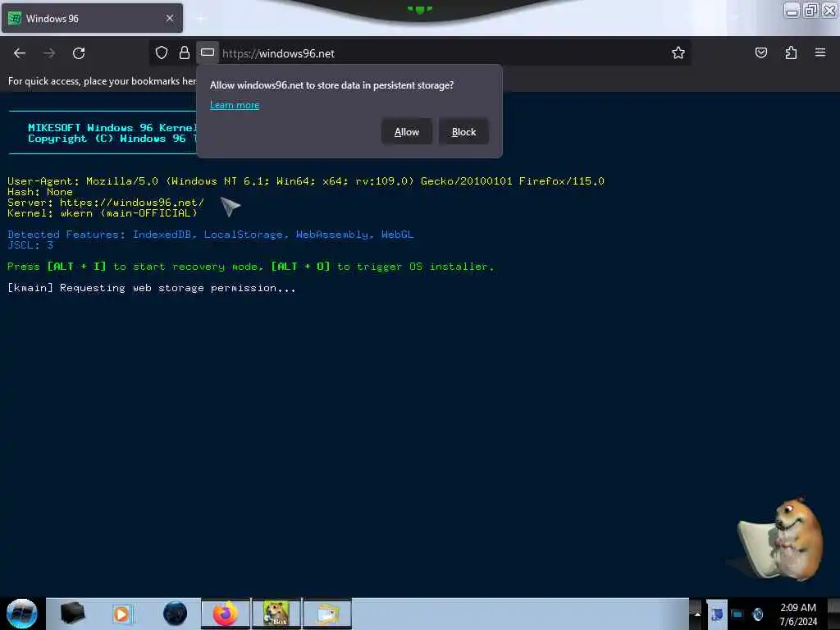Click the green indicator at top center
The width and height of the screenshot is (840, 630).
[420, 9]
